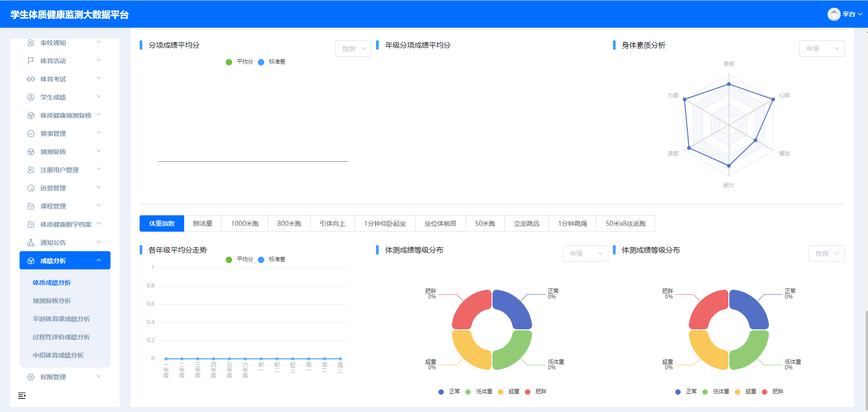Toggle 标准差 legend in 各年级平均分走势 chart
The image size is (868, 412).
272,259
